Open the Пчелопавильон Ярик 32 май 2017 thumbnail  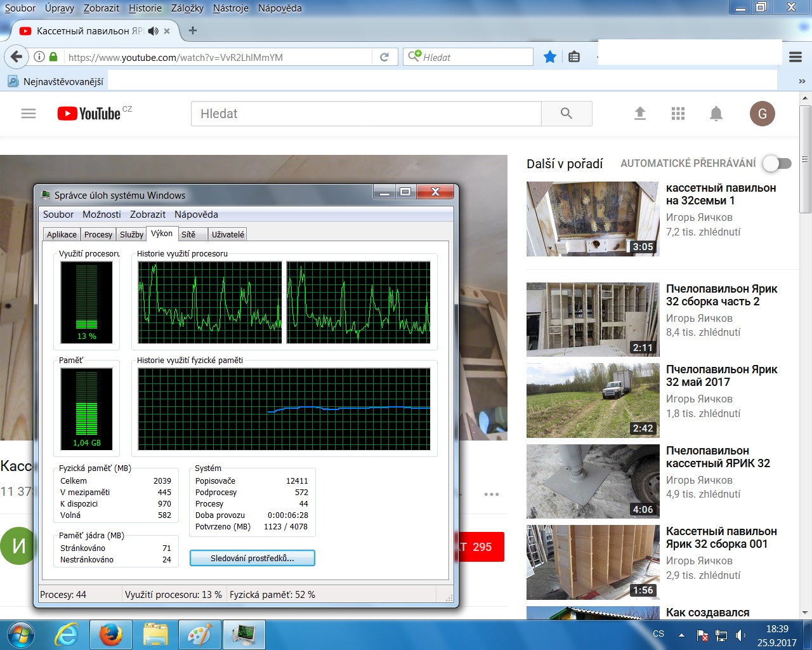(x=593, y=401)
